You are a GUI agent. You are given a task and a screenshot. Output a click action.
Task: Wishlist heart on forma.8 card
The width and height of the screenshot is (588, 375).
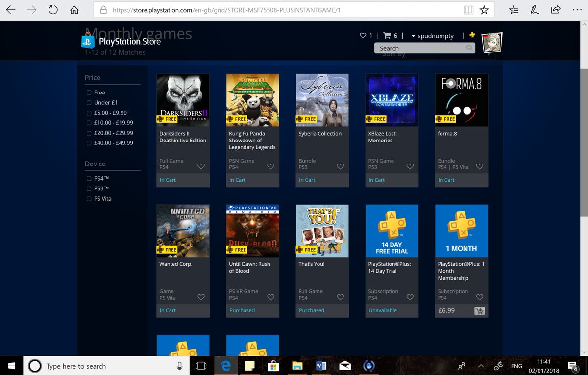pos(480,167)
